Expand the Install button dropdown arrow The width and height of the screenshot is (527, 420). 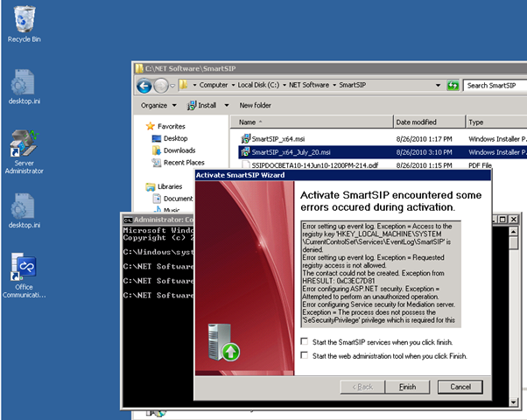(x=227, y=106)
